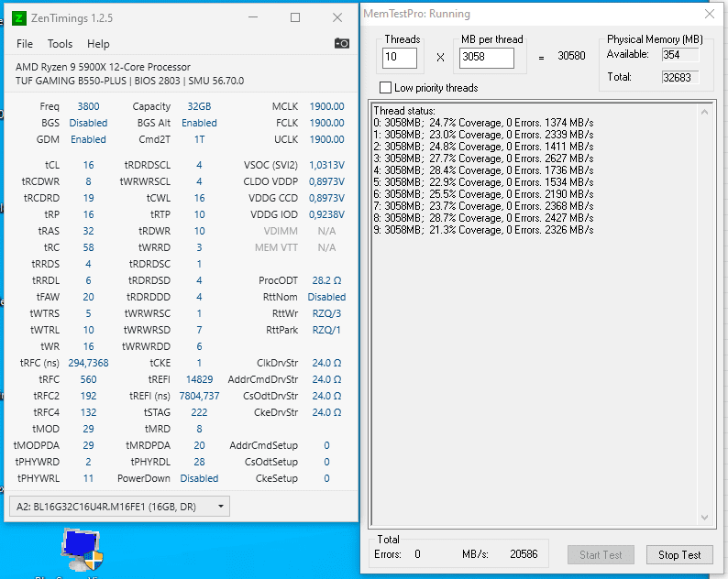Open the desktop shortcut icon with shield
This screenshot has height=579, width=728.
[x=82, y=551]
